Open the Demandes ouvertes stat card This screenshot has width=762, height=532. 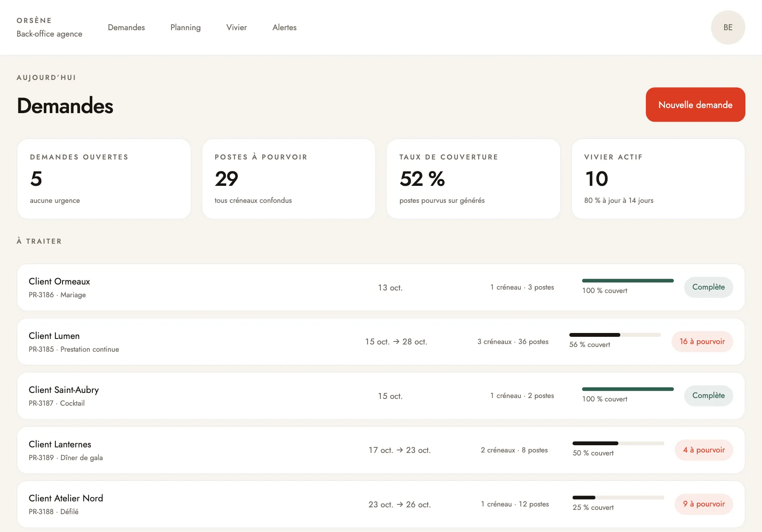coord(104,179)
